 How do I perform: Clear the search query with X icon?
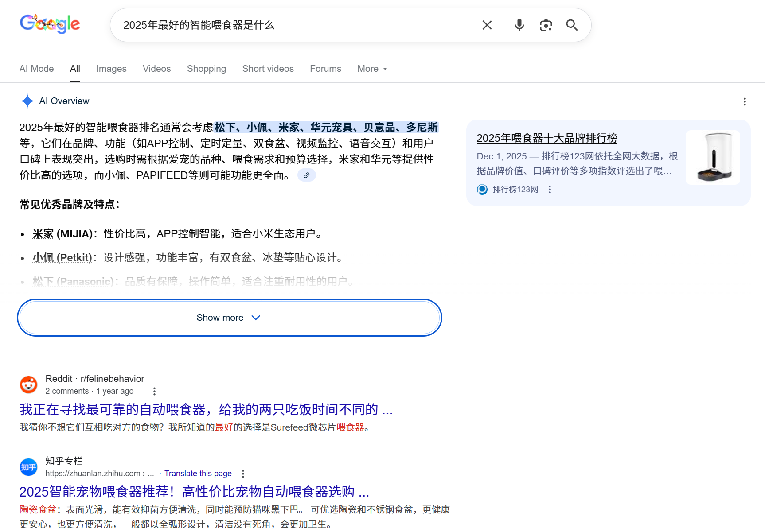pyautogui.click(x=487, y=25)
